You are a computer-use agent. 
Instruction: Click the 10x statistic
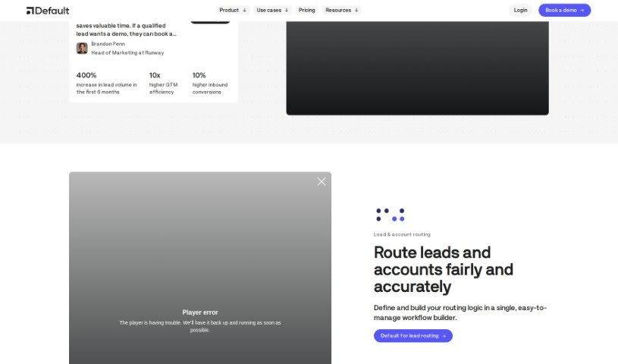(155, 75)
